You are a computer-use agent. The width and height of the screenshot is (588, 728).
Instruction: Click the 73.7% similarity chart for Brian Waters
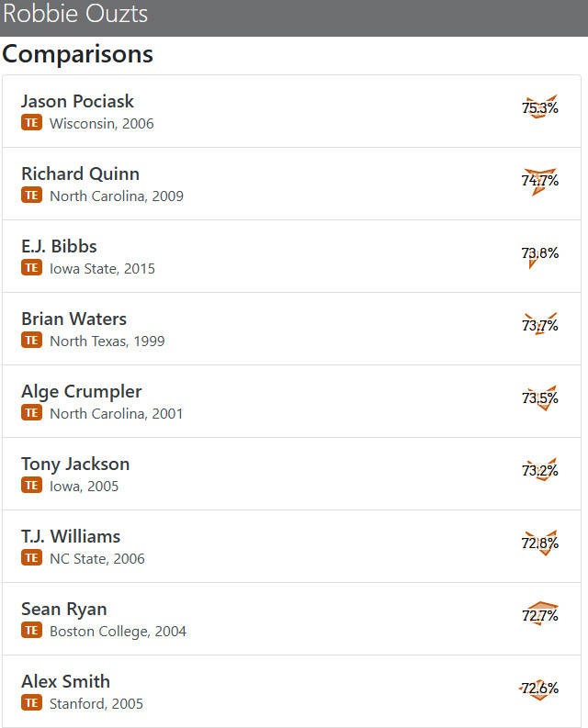(540, 326)
